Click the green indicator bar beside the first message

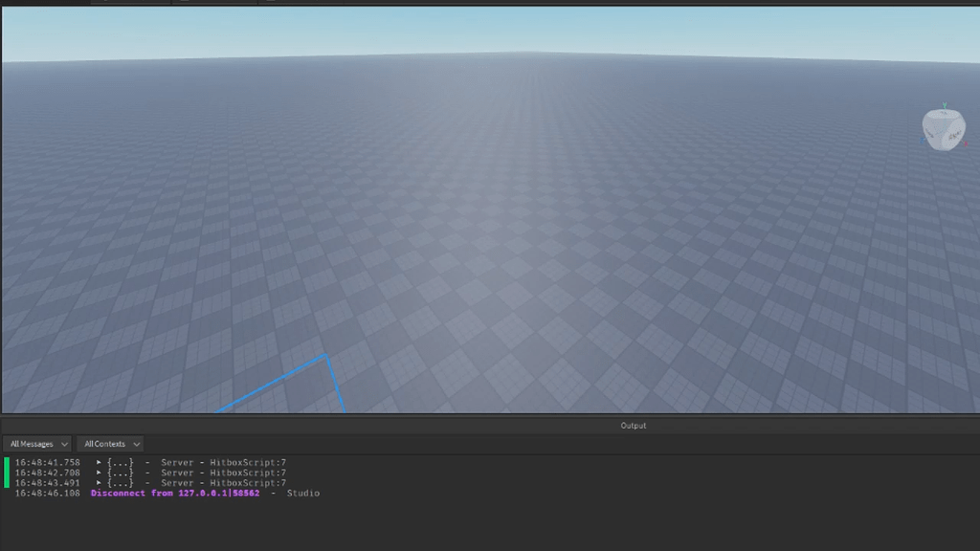(7, 462)
